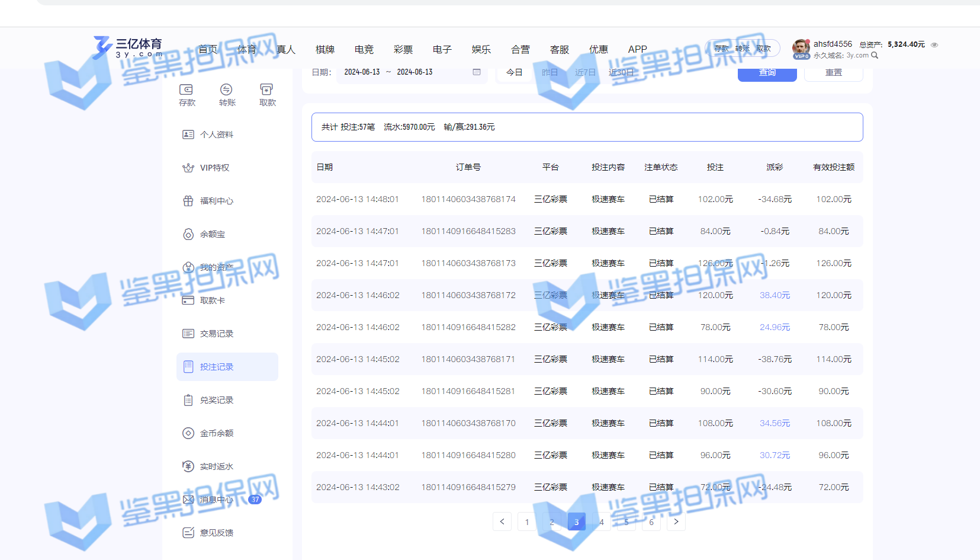980x560 pixels.
Task: Jump to page 6 in pagination
Action: pyautogui.click(x=651, y=522)
